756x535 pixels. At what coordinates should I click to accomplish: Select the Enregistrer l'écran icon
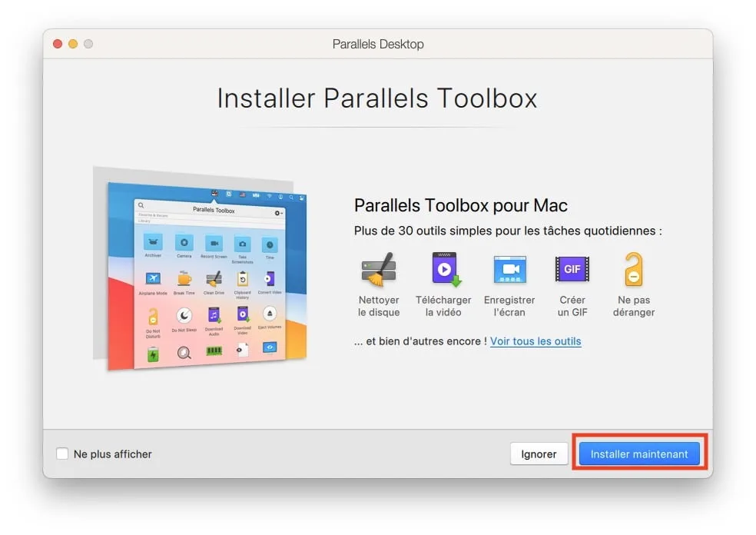(509, 270)
